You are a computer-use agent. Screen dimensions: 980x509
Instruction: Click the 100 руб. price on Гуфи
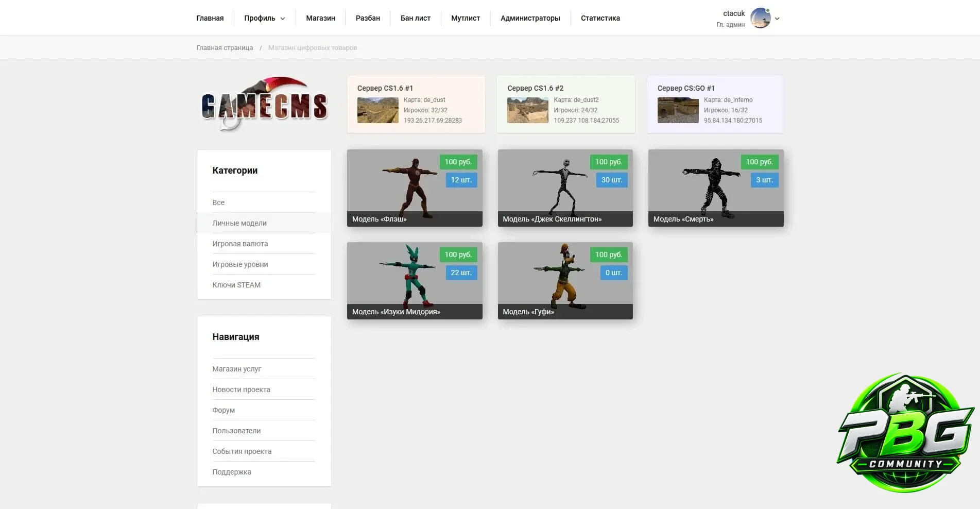tap(609, 254)
